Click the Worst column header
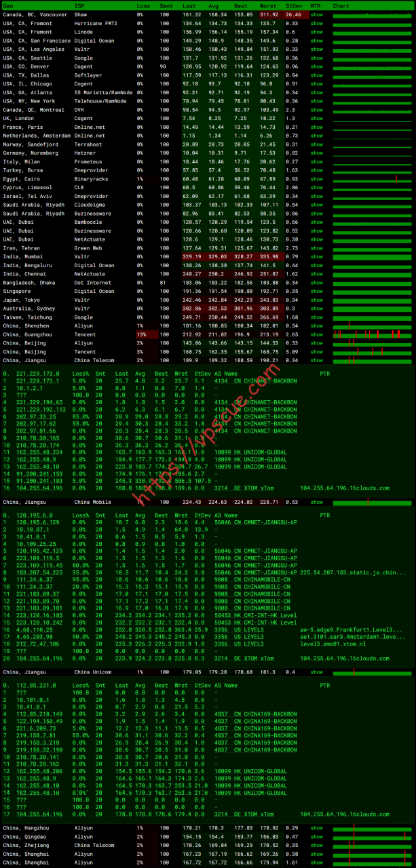The width and height of the screenshot is (416, 868). point(268,5)
